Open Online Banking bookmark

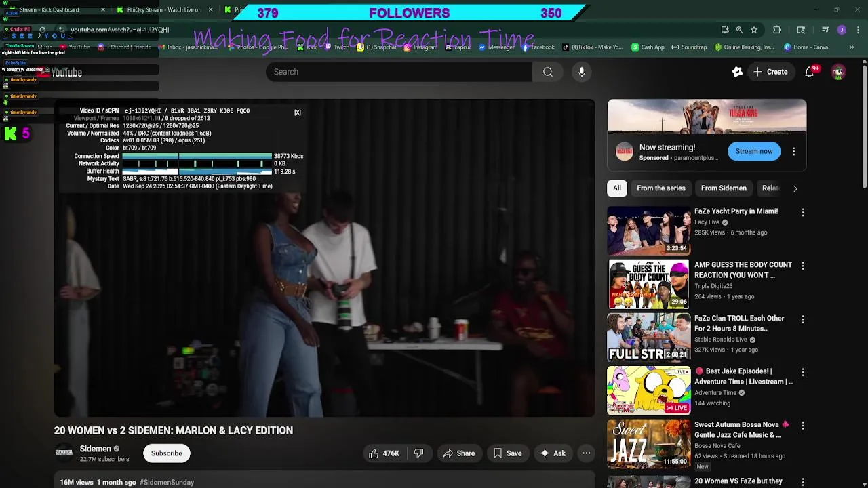click(744, 47)
